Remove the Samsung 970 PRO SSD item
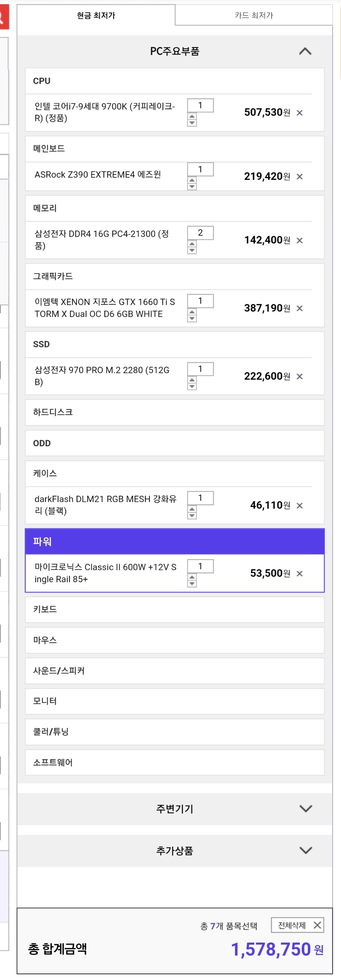The height and width of the screenshot is (980, 341). point(299,377)
